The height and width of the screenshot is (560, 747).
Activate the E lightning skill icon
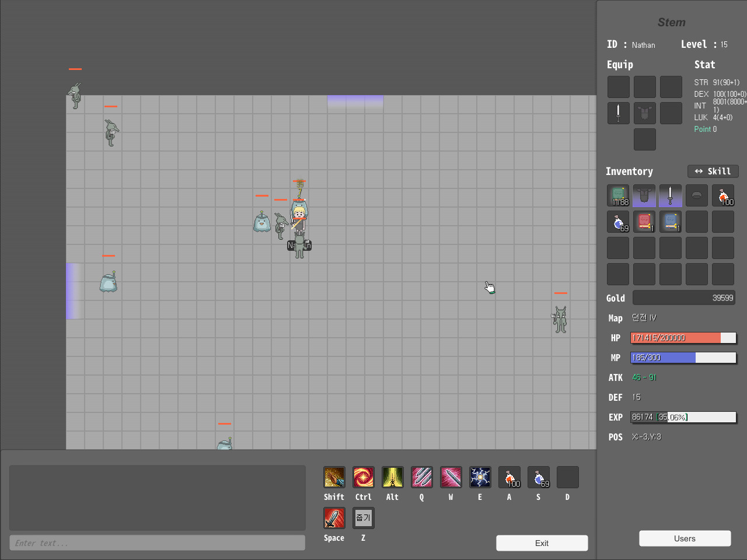point(480,477)
